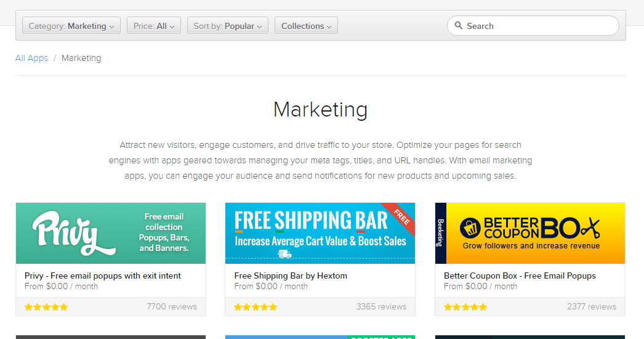Expand the Price: All filter

click(x=153, y=25)
